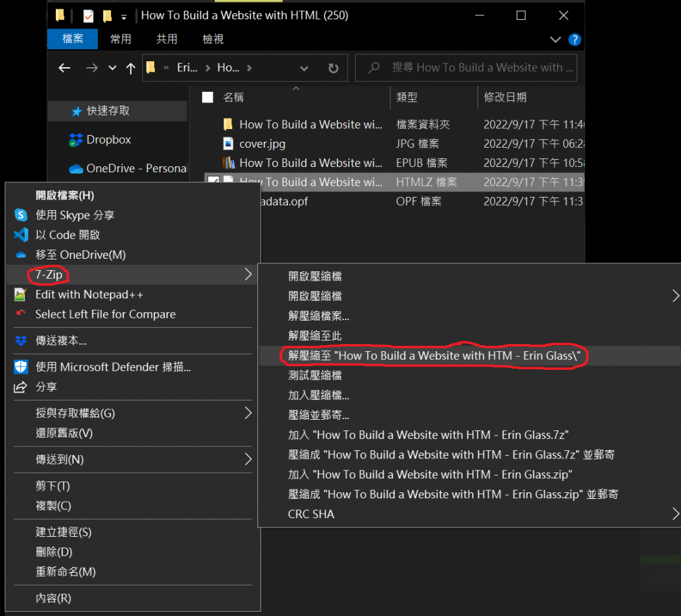The height and width of the screenshot is (616, 681).
Task: Click the Microsoft Defender shield icon
Action: pyautogui.click(x=21, y=367)
